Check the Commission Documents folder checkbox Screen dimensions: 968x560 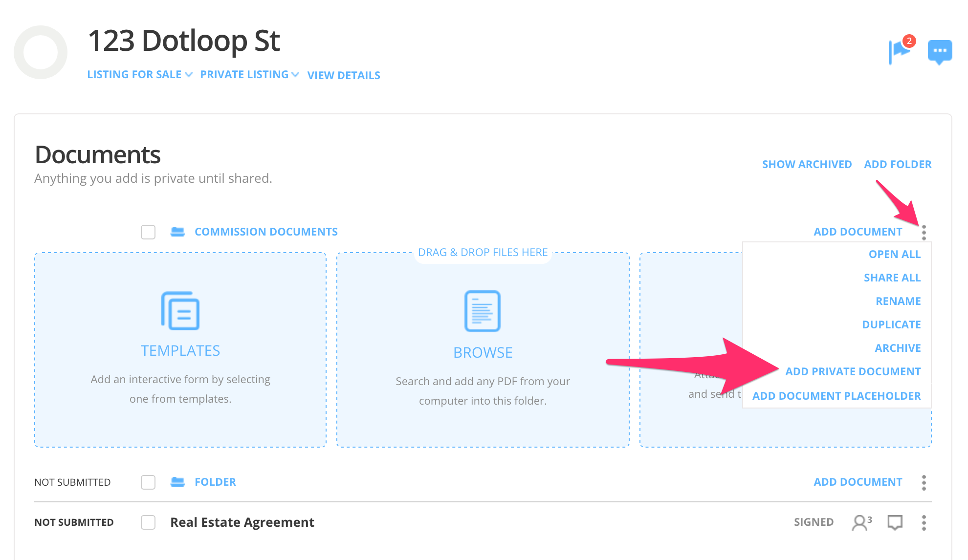pyautogui.click(x=148, y=232)
